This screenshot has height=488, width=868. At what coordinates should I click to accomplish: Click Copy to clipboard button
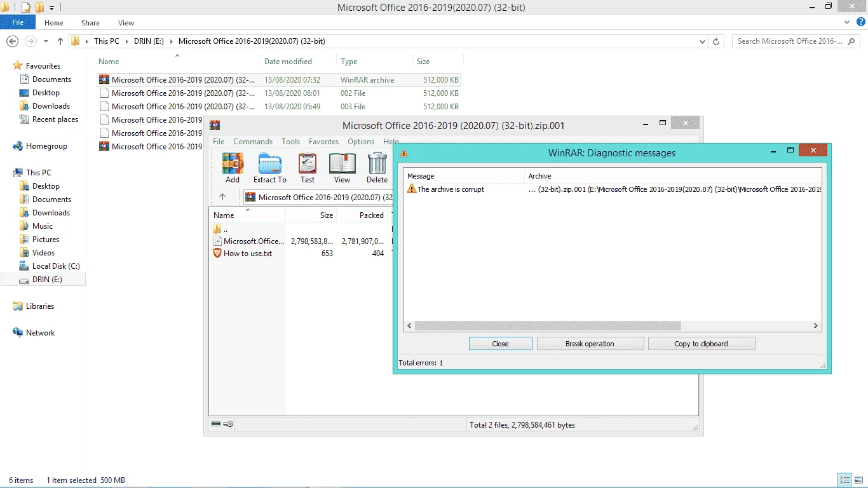[701, 344]
